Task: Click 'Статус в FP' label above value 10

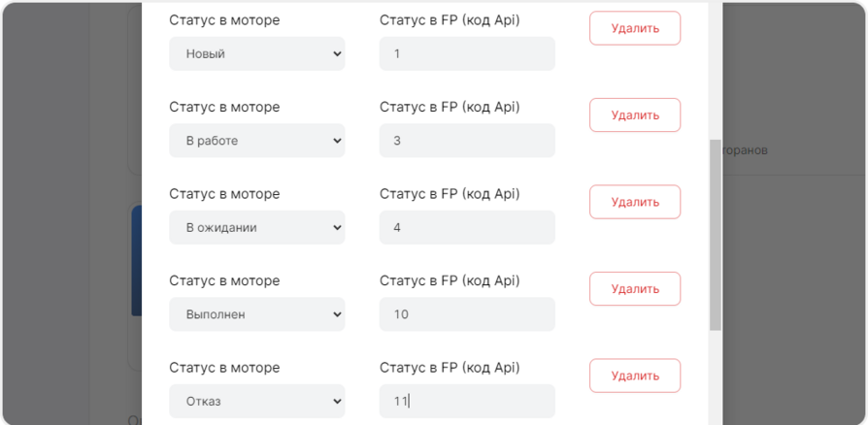Action: 450,280
